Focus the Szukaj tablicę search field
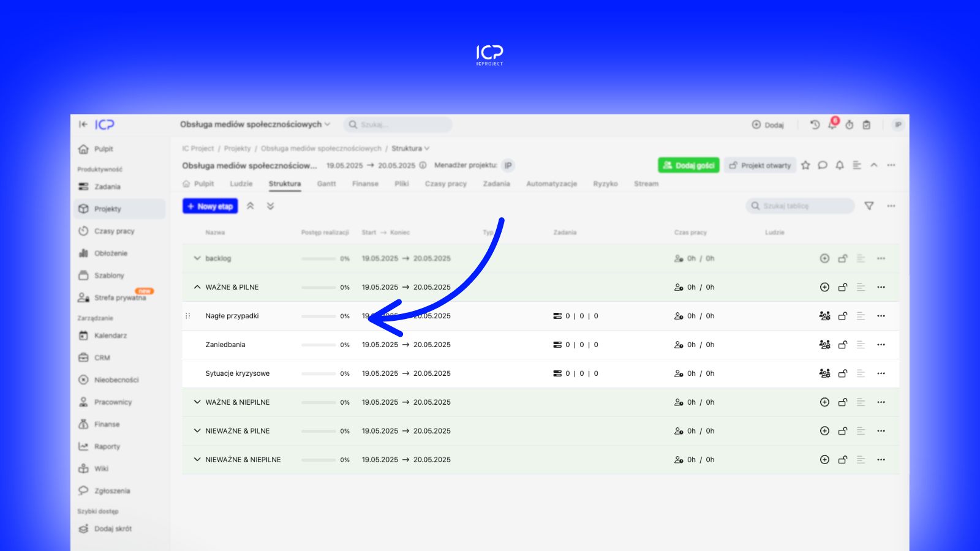This screenshot has height=551, width=980. [800, 206]
